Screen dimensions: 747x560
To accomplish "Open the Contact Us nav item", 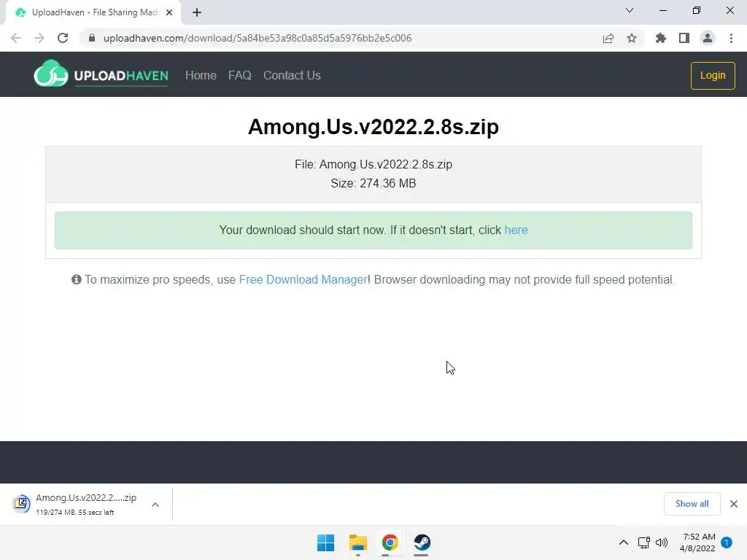I will coord(292,75).
